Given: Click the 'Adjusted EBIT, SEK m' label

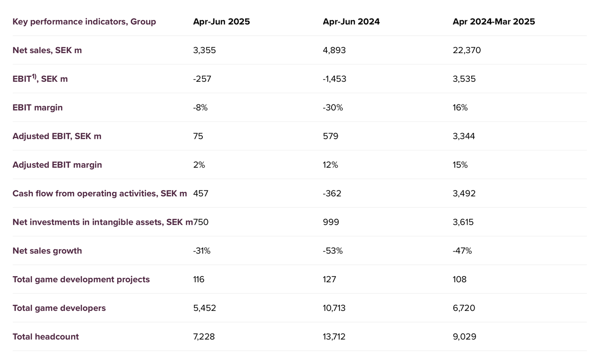Looking at the screenshot, I should [57, 136].
